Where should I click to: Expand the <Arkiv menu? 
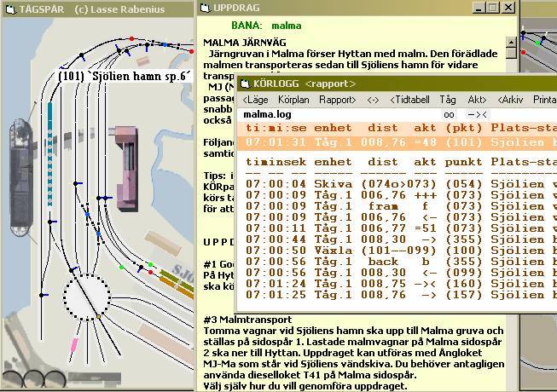click(512, 100)
